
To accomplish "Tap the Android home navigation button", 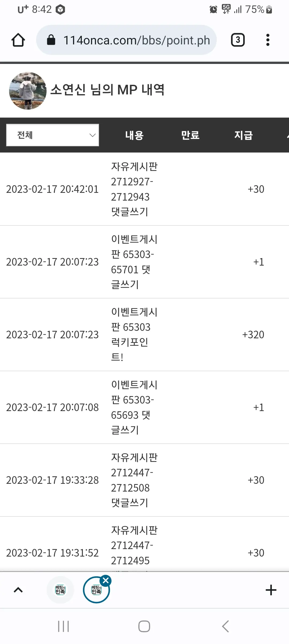I will [144, 626].
